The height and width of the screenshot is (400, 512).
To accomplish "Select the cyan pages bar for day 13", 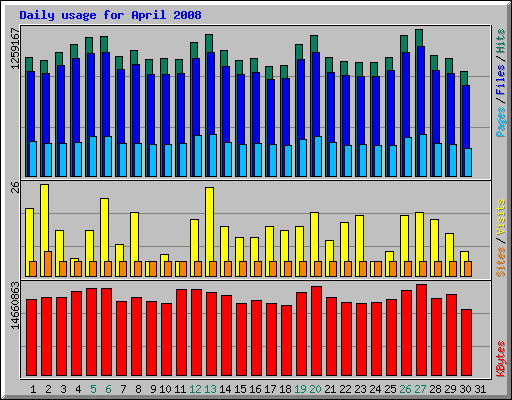I will tap(213, 155).
